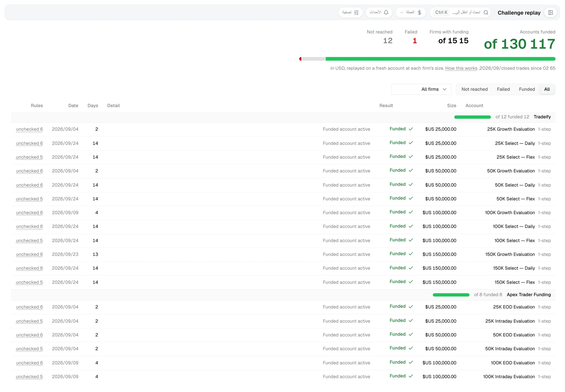Switch to the Funded filter tab
The image size is (565, 392).
pos(527,89)
